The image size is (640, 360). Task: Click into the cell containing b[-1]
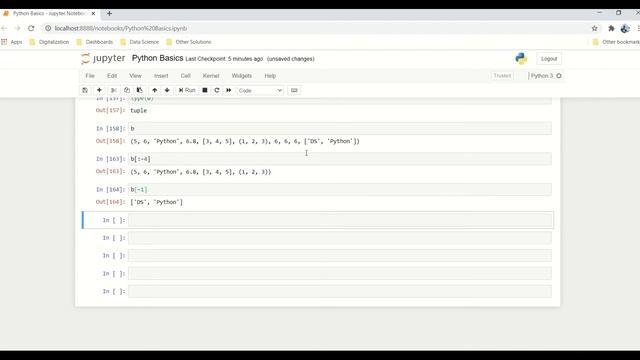[x=340, y=189]
